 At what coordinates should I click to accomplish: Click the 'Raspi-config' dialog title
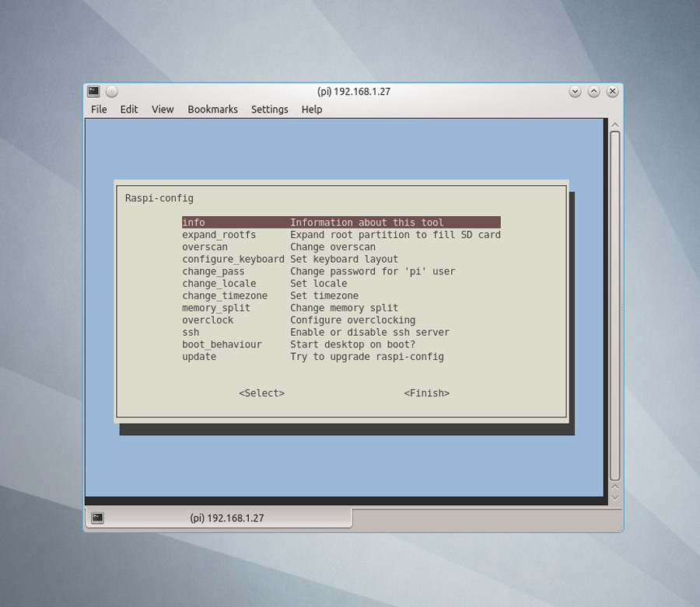[159, 198]
